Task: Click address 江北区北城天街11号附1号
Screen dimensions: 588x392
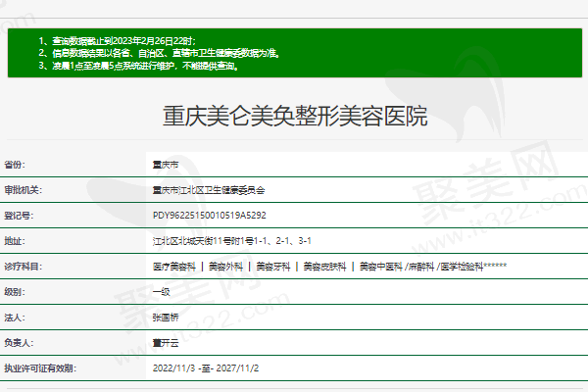Action: [203, 241]
